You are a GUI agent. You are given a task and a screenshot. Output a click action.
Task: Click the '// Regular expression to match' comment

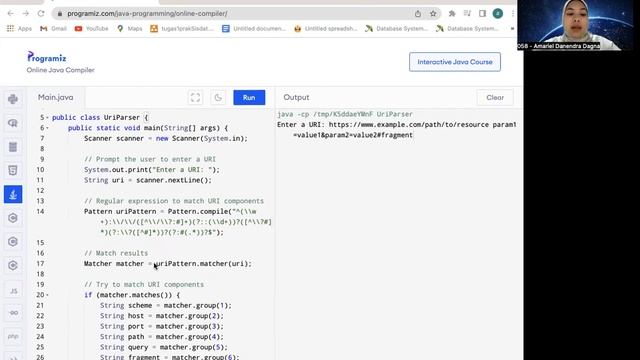[x=174, y=201]
